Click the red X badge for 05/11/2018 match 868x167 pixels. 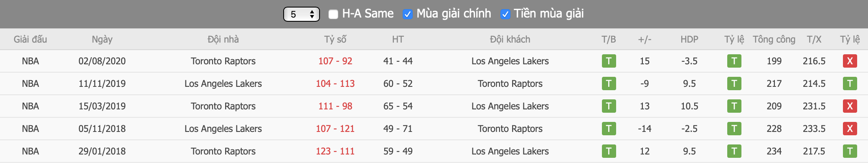pos(850,129)
